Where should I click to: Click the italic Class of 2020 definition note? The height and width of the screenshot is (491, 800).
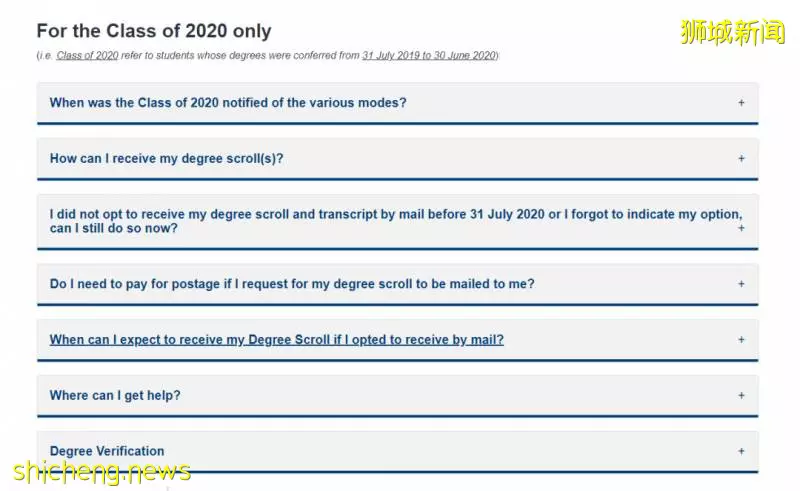click(268, 56)
